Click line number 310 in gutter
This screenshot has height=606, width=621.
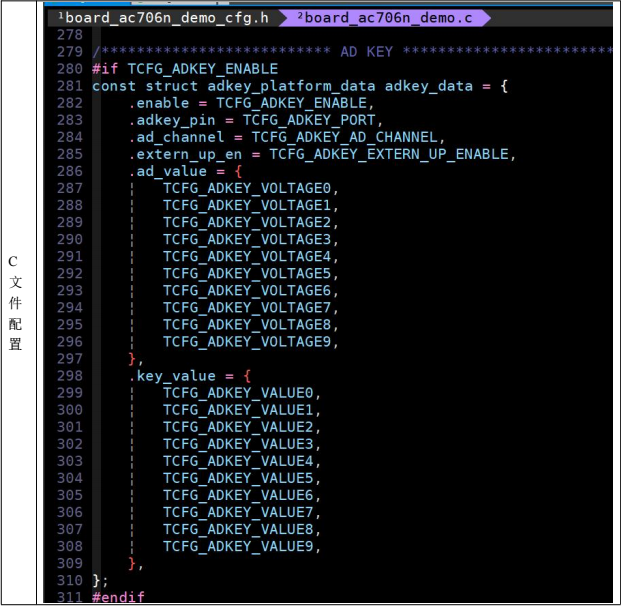[70, 580]
